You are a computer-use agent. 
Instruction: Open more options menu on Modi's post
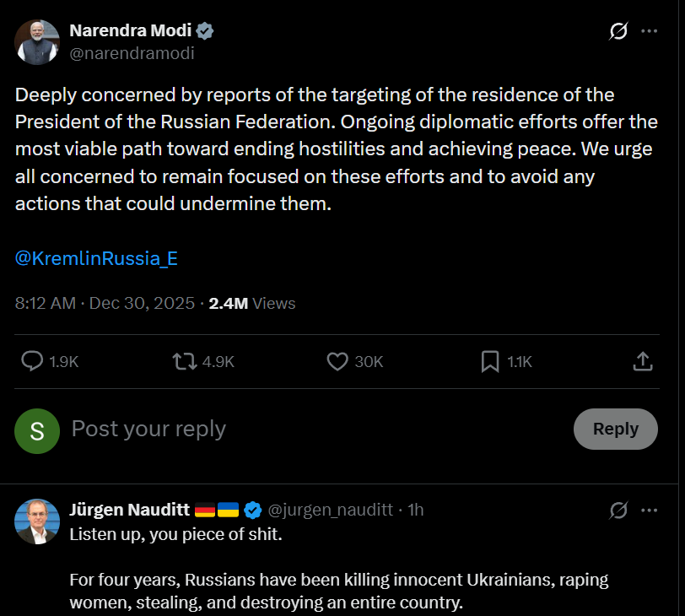point(649,32)
